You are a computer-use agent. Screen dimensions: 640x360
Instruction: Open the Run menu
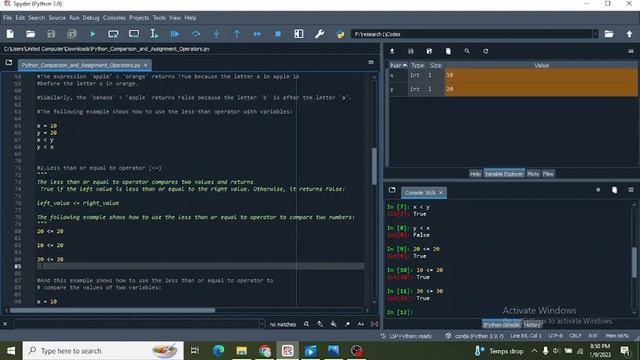(74, 18)
